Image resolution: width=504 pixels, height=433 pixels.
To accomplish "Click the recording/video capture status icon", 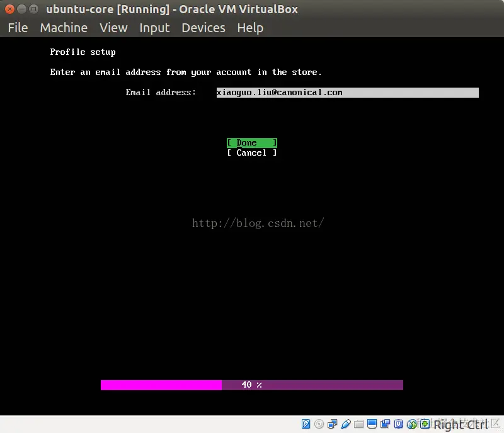I will (x=385, y=424).
